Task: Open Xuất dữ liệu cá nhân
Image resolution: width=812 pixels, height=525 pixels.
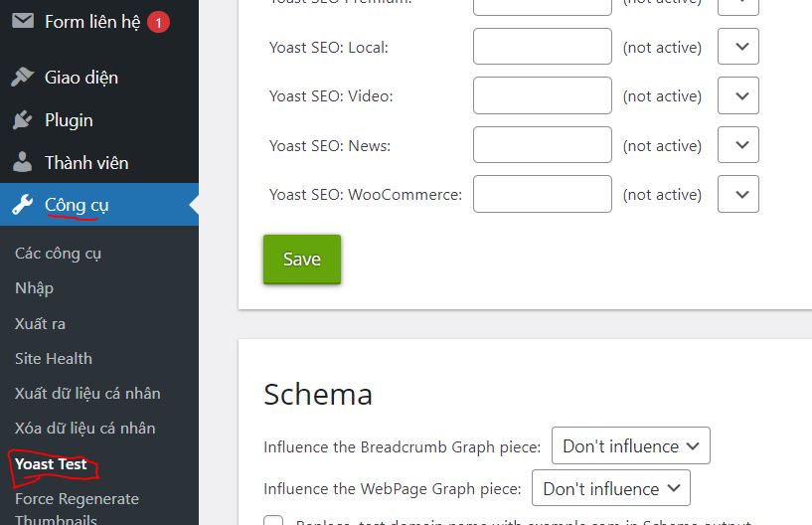Action: [x=87, y=394]
